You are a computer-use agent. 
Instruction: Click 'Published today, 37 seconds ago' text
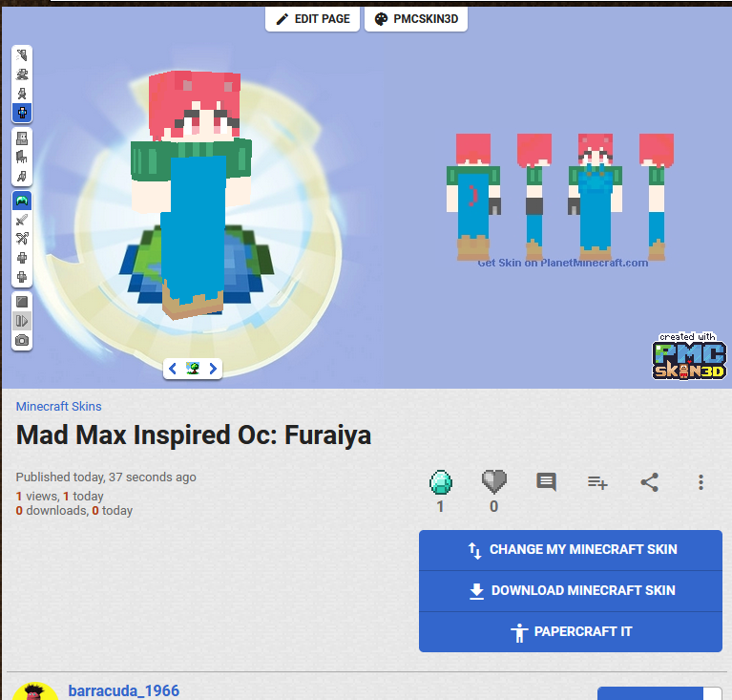(106, 477)
